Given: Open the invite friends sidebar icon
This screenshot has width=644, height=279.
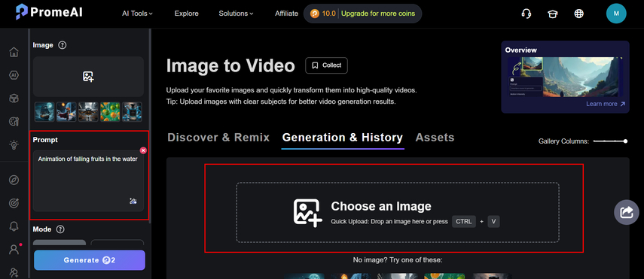Looking at the screenshot, I should click(x=14, y=272).
